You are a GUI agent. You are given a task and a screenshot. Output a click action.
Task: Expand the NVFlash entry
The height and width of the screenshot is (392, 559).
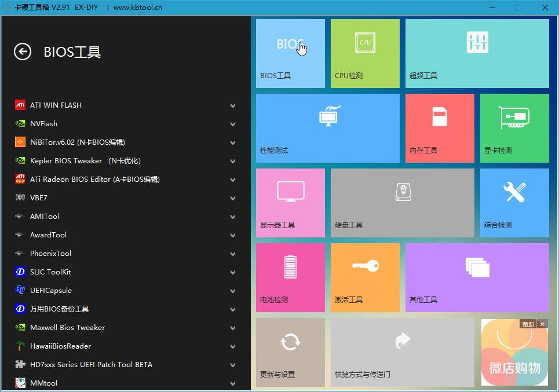click(43, 123)
